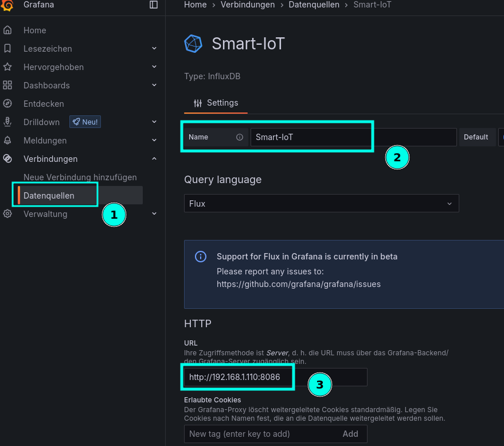
Task: Expand the Dashboards section chevron
Action: pos(154,85)
